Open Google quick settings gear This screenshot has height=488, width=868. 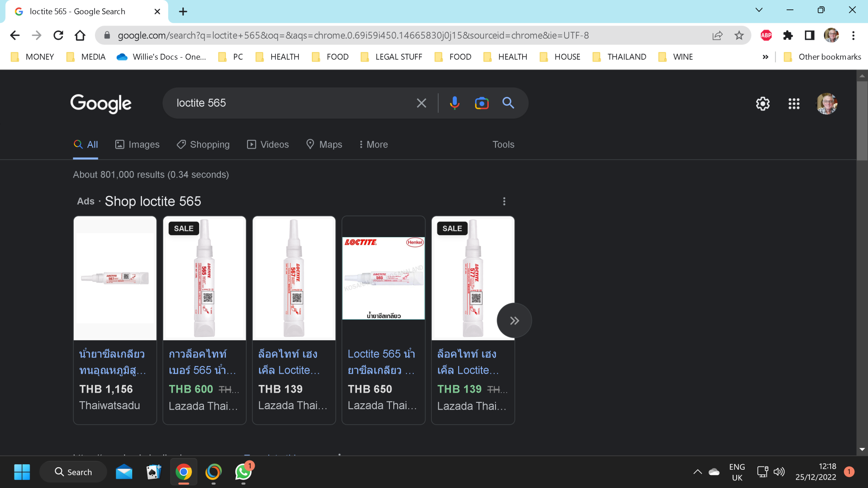pyautogui.click(x=762, y=104)
